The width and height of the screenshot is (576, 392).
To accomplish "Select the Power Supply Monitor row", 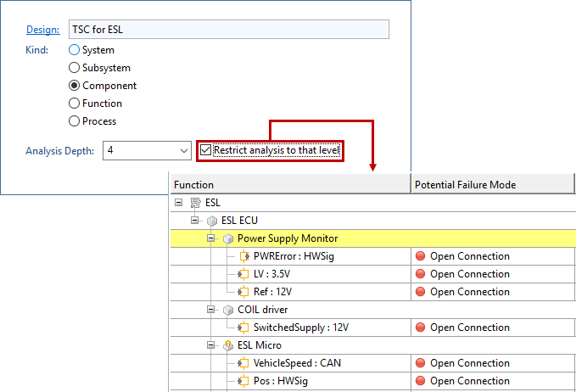I will (x=373, y=238).
